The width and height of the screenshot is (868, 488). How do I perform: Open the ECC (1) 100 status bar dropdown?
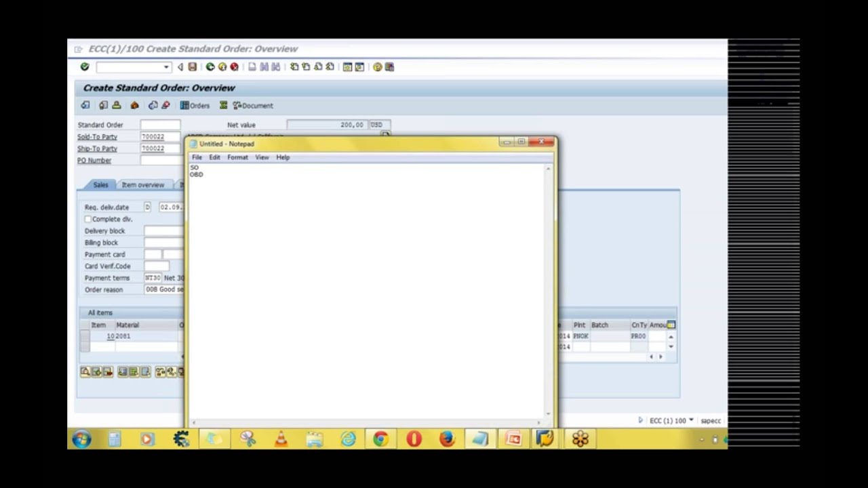pyautogui.click(x=691, y=420)
